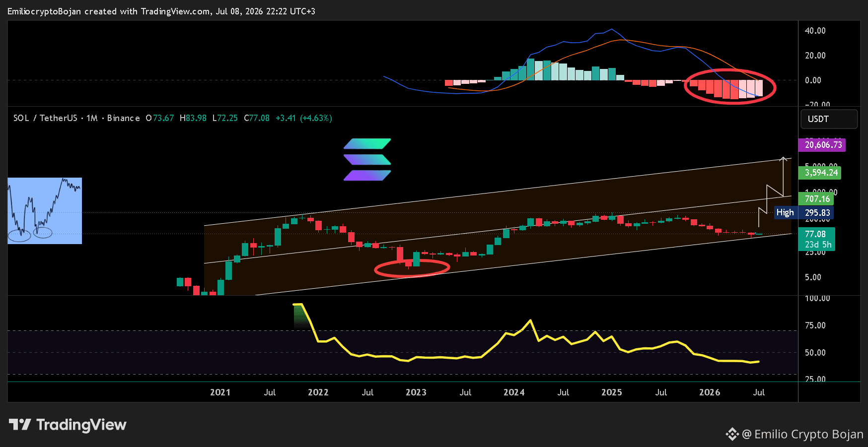Click the 2021 label on the time axis

(220, 392)
